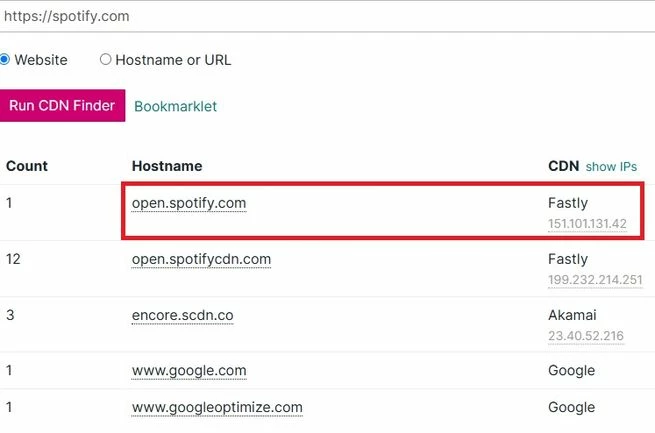Image resolution: width=655 pixels, height=433 pixels.
Task: Click the Count column header
Action: point(27,166)
